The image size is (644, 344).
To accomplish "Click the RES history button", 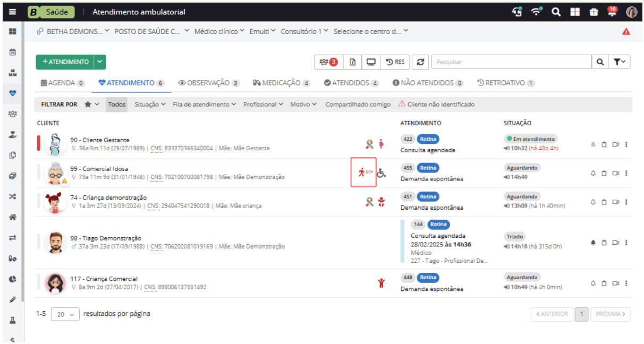I will tap(395, 62).
